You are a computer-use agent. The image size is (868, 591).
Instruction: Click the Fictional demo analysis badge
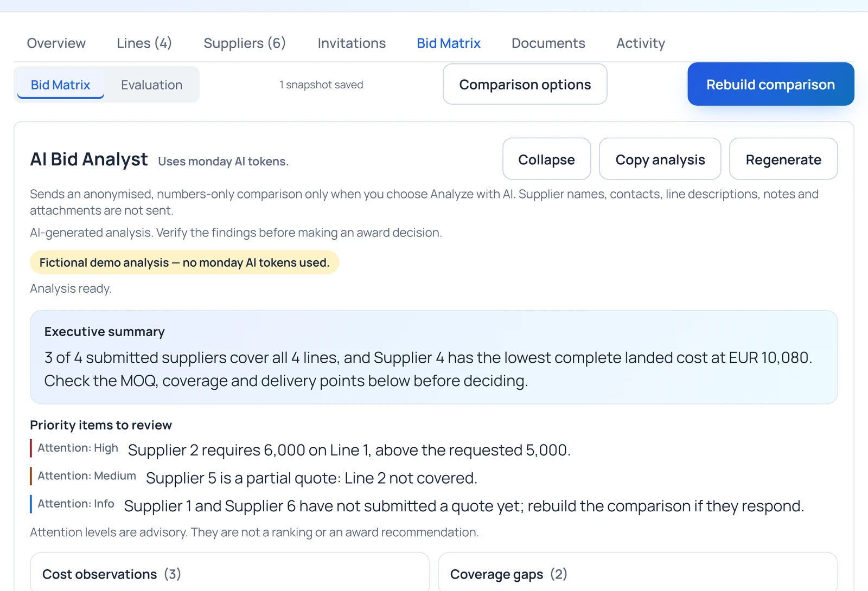tap(184, 262)
